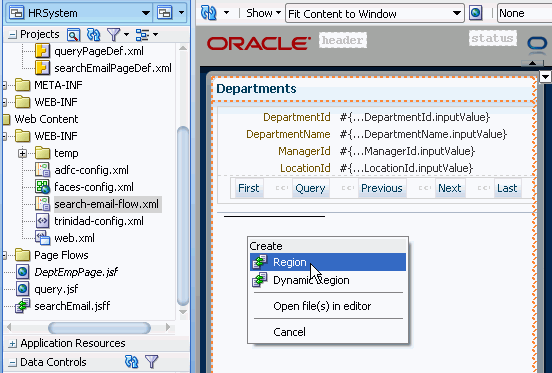Screen dimensions: 552x373
Task: Cancel the Create popup menu
Action: click(x=289, y=332)
